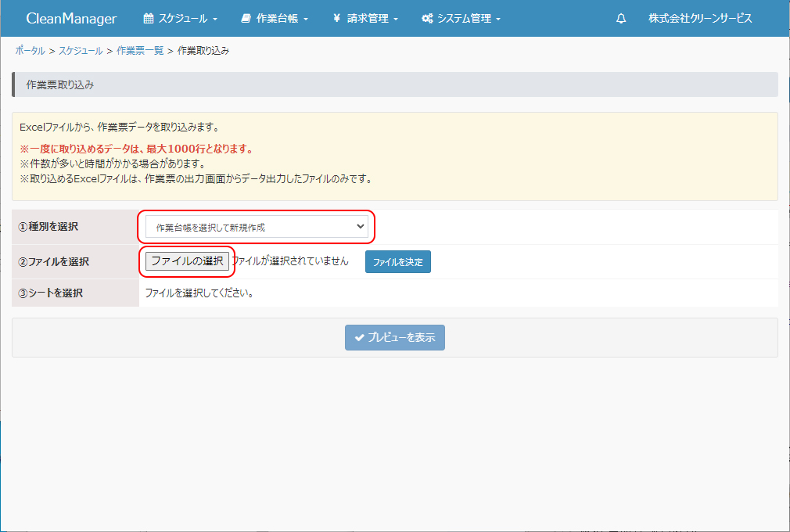790x532 pixels.
Task: Open the 種別を選択 dropdown list
Action: pos(257,227)
